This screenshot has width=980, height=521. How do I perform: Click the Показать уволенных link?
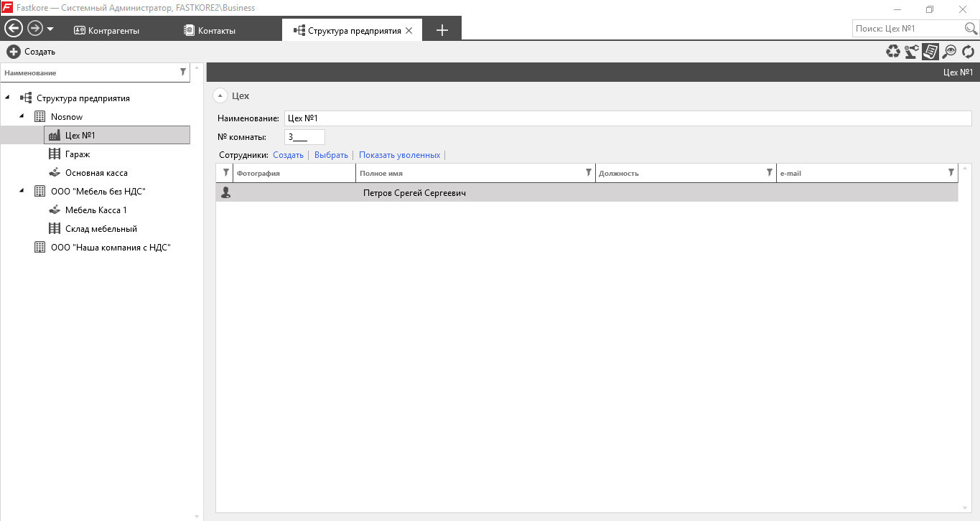tap(399, 155)
